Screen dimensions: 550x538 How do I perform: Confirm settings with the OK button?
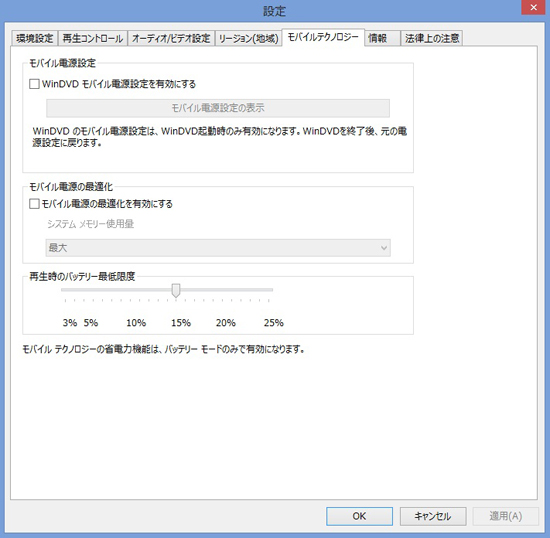click(359, 516)
